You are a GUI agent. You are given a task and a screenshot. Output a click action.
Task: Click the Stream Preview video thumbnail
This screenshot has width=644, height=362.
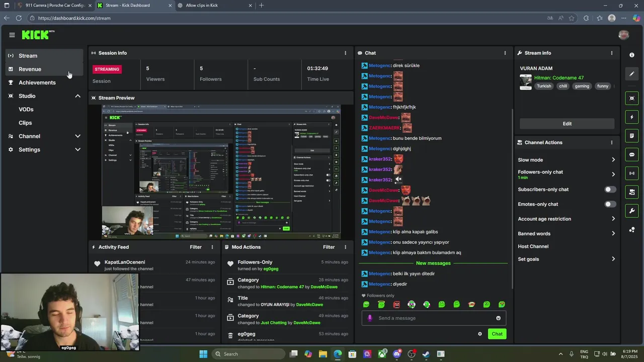pyautogui.click(x=221, y=172)
